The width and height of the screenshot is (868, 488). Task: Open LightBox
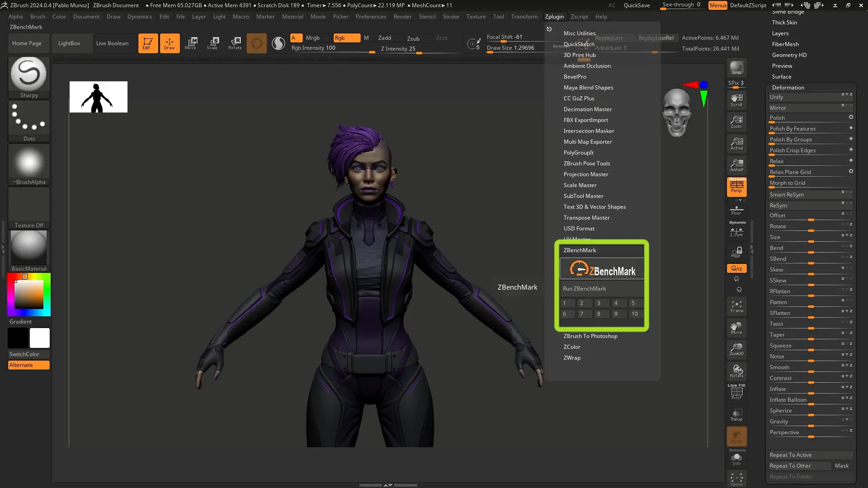[x=72, y=43]
